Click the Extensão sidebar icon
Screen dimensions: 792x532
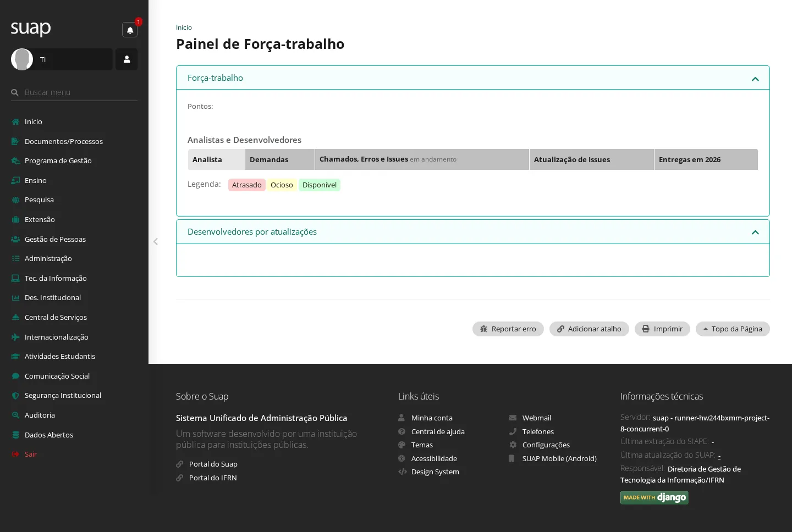coord(15,219)
